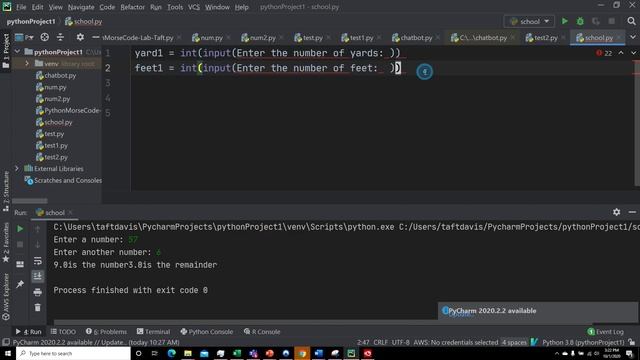Viewport: 640px width, 360px height.
Task: Locate current file with crosshair icon
Action: (44, 38)
